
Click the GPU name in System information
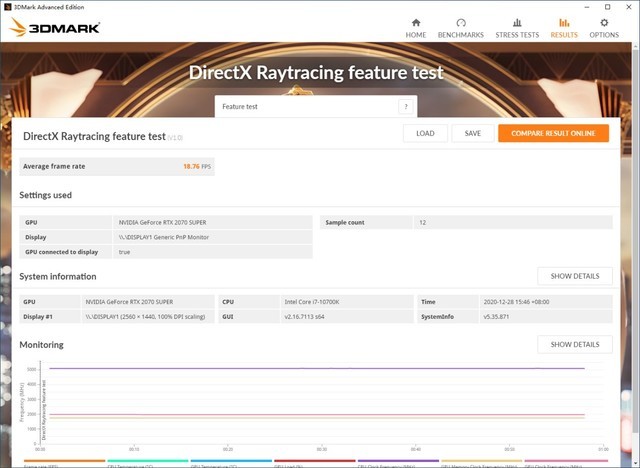(x=129, y=302)
